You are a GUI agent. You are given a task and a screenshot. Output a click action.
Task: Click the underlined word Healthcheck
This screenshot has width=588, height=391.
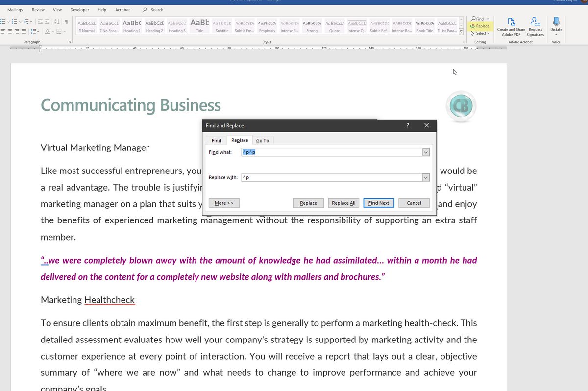coord(109,300)
